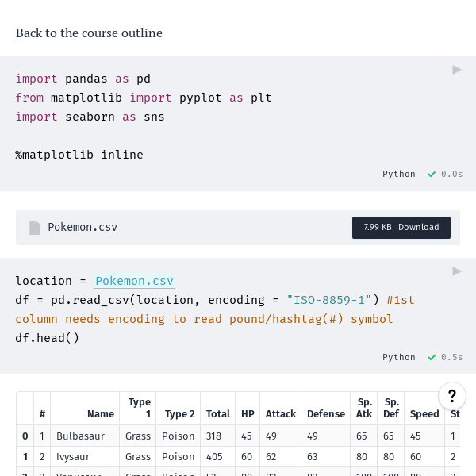
Task: Open the help question mark button
Action: pyautogui.click(x=451, y=396)
